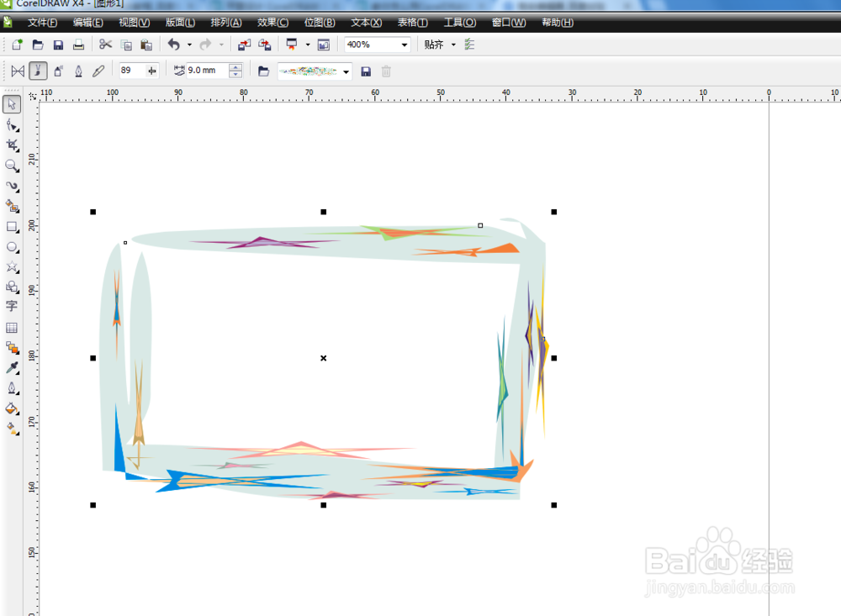Enable Sprayer artistic media mode
Image resolution: width=841 pixels, height=616 pixels.
(x=59, y=71)
